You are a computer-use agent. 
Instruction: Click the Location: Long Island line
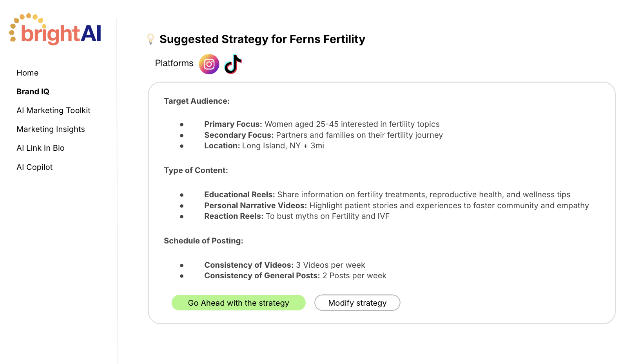264,146
